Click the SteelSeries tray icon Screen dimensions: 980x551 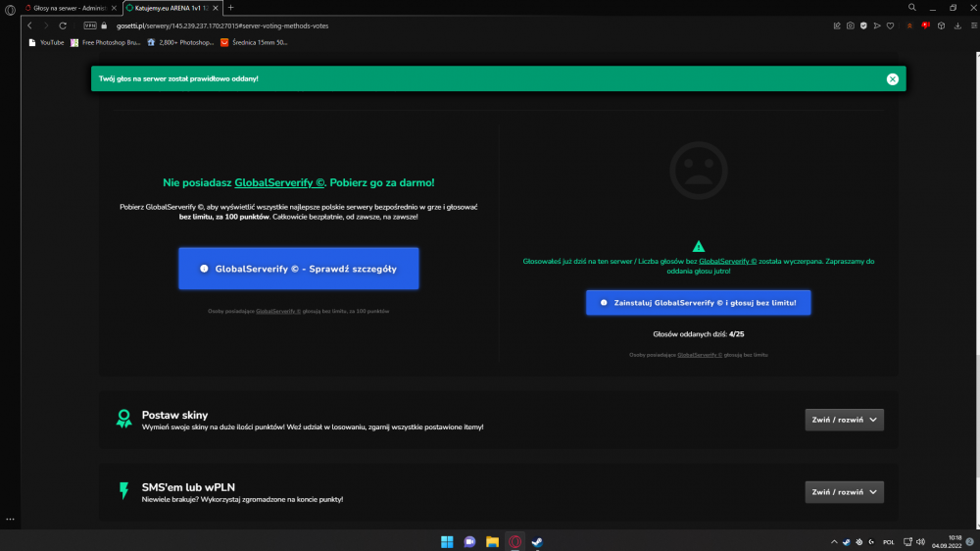tap(858, 541)
